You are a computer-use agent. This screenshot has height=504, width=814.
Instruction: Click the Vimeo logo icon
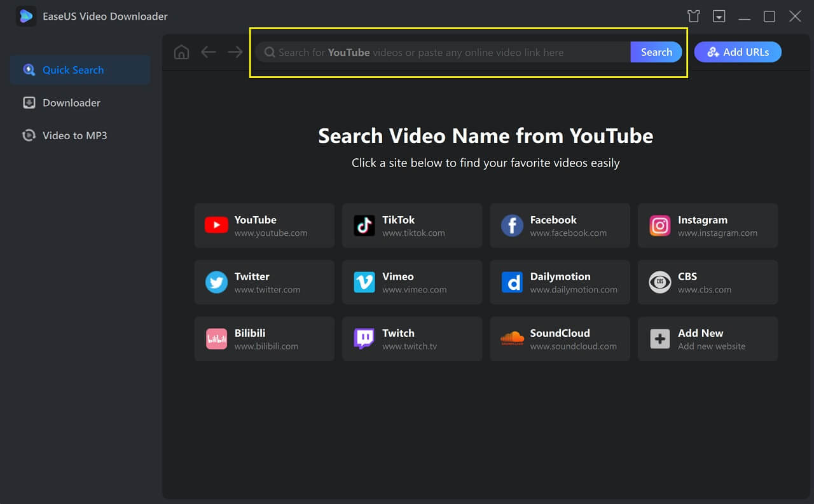[364, 282]
